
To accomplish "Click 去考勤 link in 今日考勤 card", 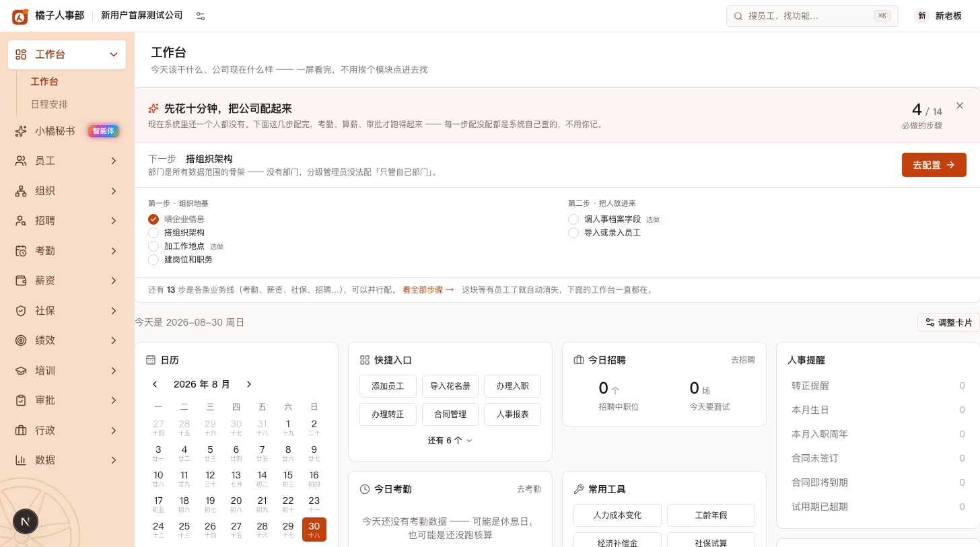I will coord(529,489).
